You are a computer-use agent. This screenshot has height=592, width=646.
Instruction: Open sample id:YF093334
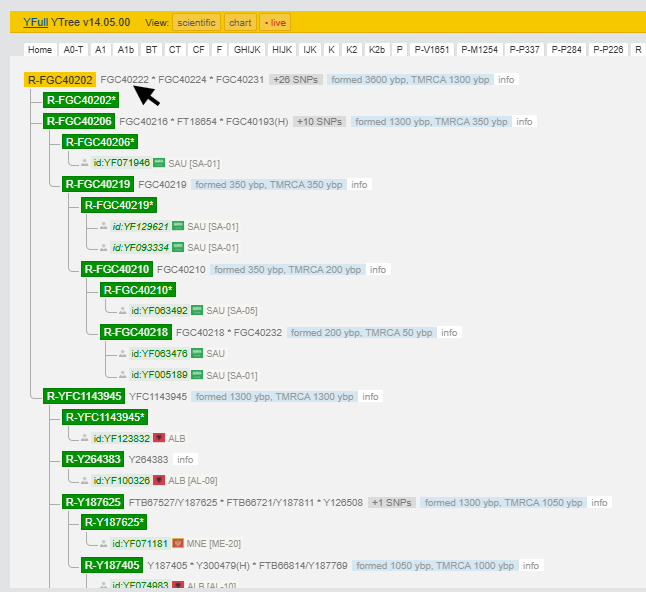[x=140, y=247]
